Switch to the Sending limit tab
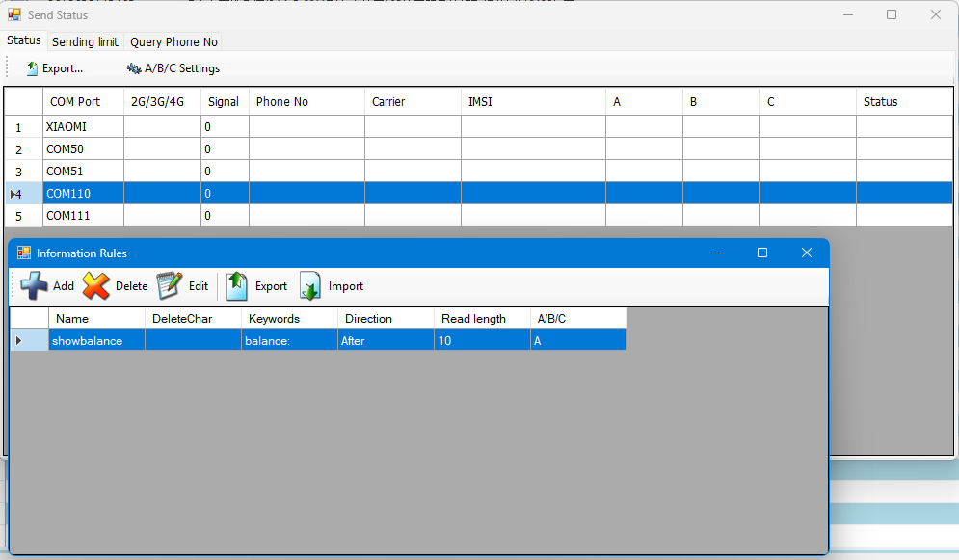 click(85, 41)
